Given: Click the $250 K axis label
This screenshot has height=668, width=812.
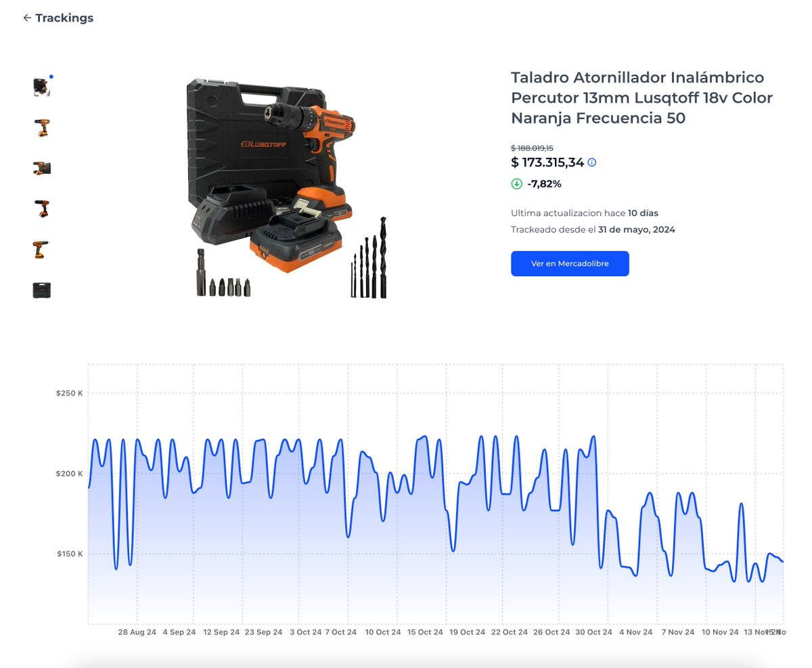Looking at the screenshot, I should pos(69,393).
